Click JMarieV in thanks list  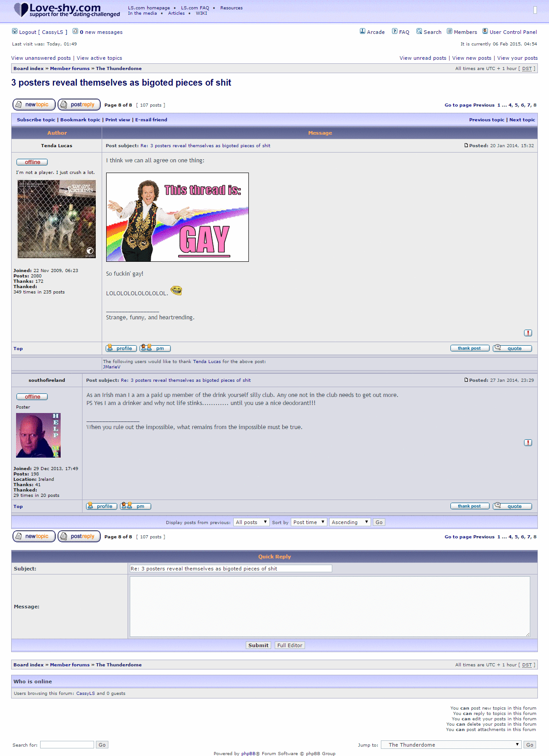click(111, 367)
